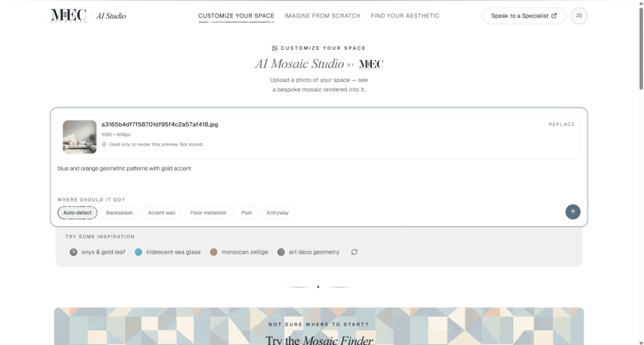Click the mosaic description prompt text field

coord(319,177)
